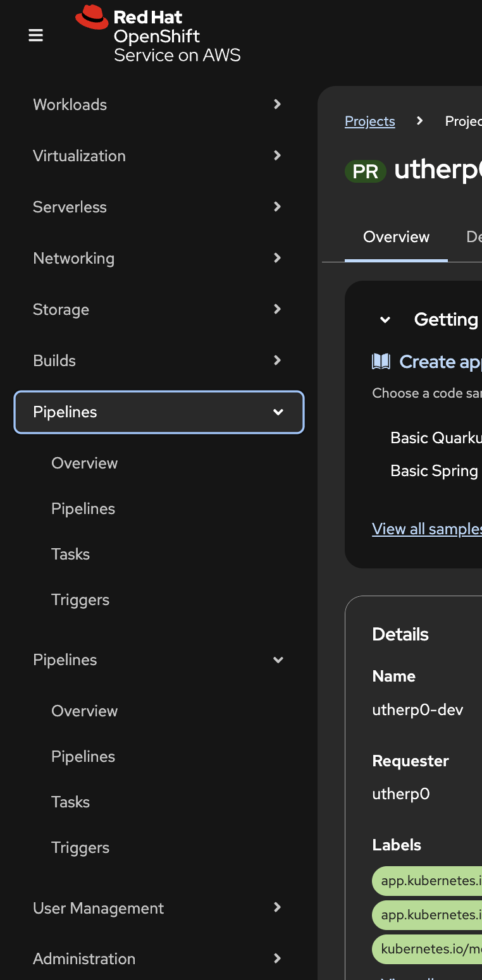The height and width of the screenshot is (980, 482).
Task: Click the hamburger menu icon
Action: pos(36,35)
